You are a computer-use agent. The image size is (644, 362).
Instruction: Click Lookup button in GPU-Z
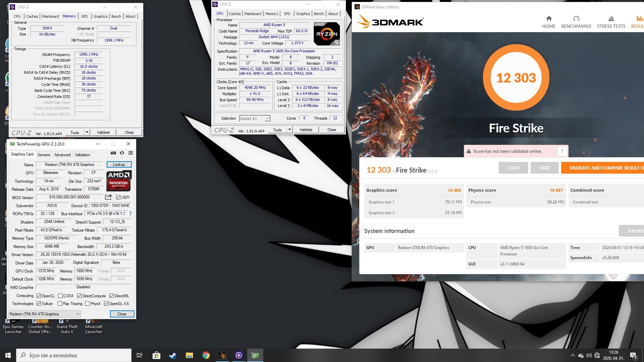pyautogui.click(x=119, y=165)
